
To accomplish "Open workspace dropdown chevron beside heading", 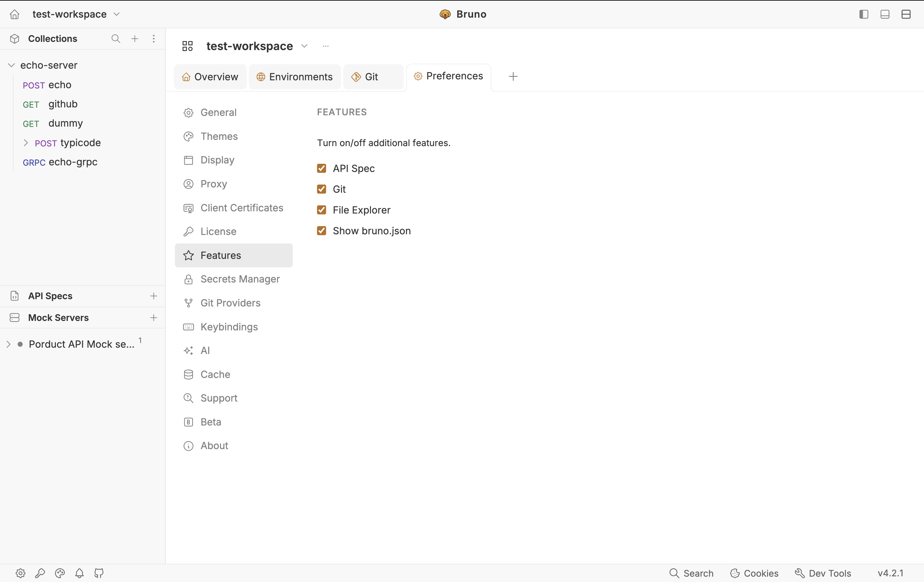I will click(x=304, y=46).
